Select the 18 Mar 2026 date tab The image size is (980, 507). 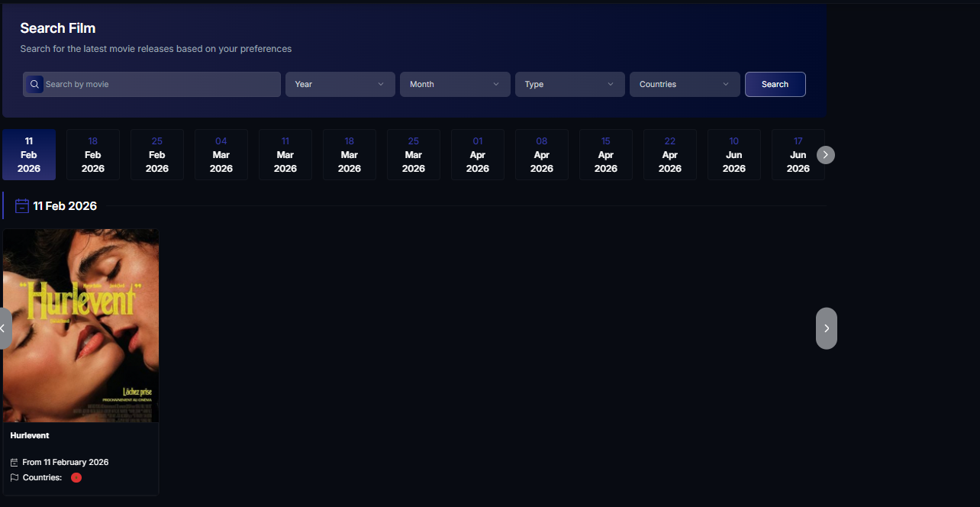pyautogui.click(x=350, y=155)
